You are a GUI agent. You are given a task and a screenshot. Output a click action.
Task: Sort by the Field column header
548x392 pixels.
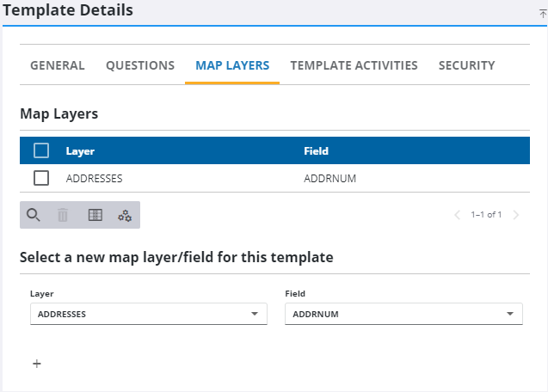[317, 151]
